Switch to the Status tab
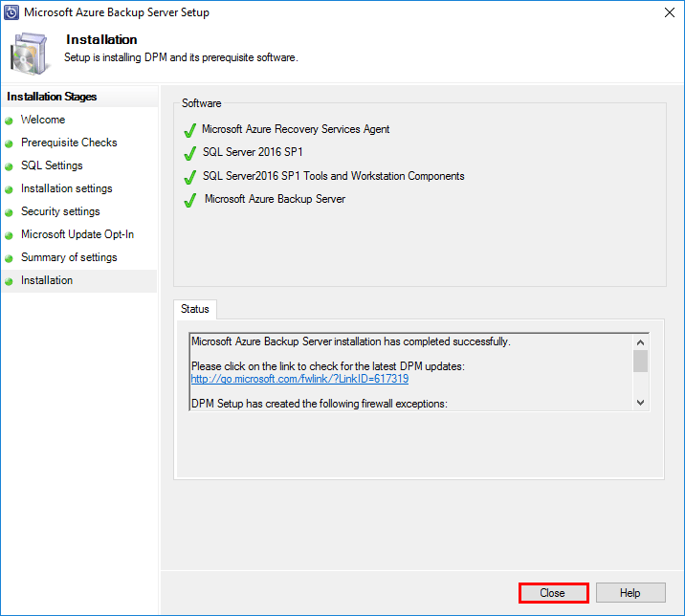The width and height of the screenshot is (685, 616). tap(195, 309)
